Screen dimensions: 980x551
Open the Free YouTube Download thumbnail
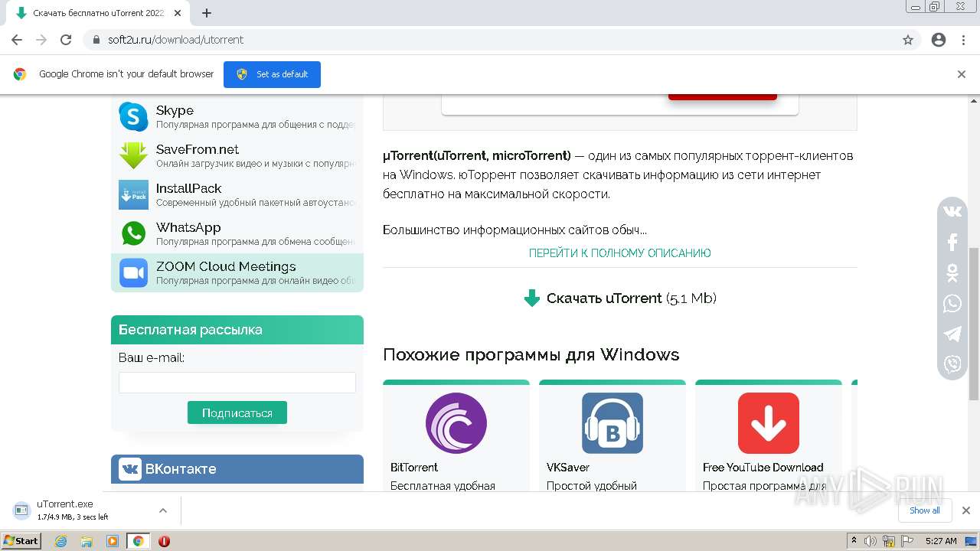[769, 423]
